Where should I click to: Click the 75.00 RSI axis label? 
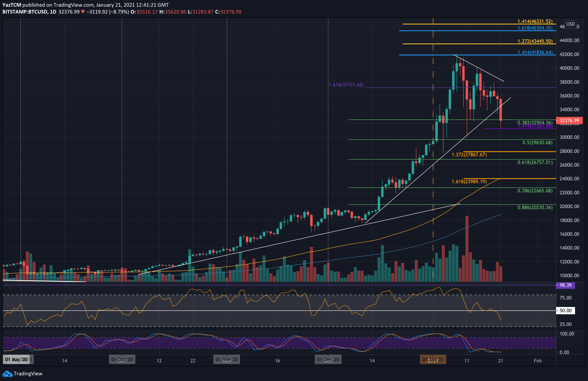click(566, 298)
